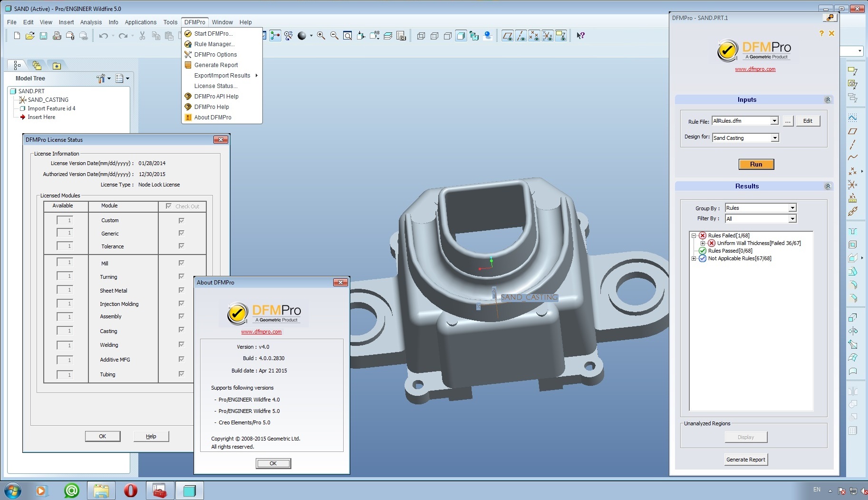Screen dimensions: 868x500
Task: Expand Not Applicable Rules[67/68] node
Action: [694, 258]
